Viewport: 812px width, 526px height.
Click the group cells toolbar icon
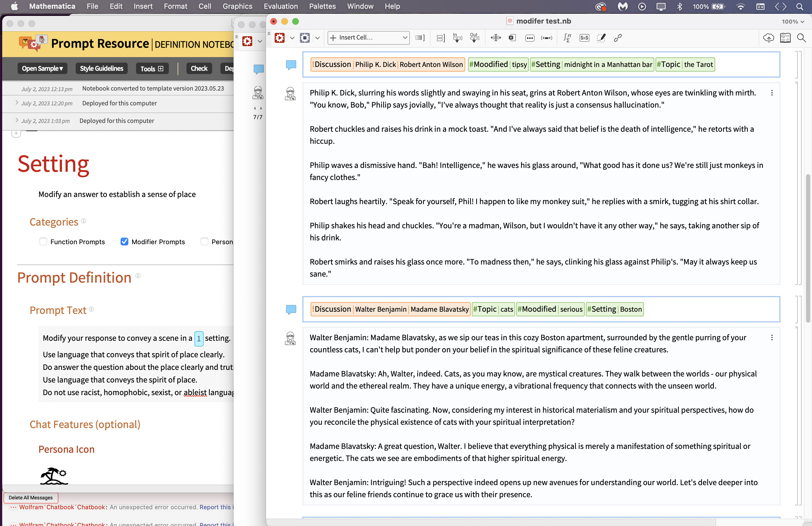[441, 38]
